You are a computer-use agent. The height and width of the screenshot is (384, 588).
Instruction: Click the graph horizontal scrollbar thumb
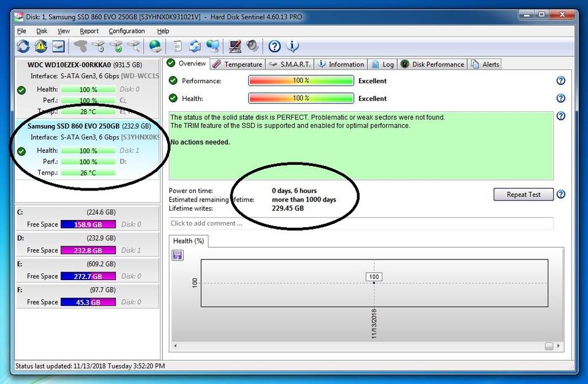(x=549, y=346)
